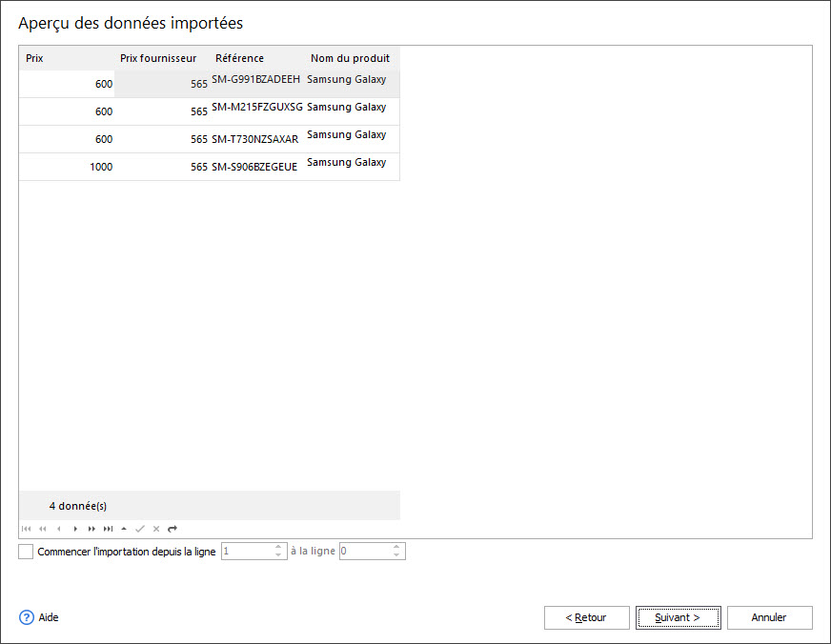The width and height of the screenshot is (831, 644).
Task: Increase the 'à la ligne' end value
Action: [396, 547]
